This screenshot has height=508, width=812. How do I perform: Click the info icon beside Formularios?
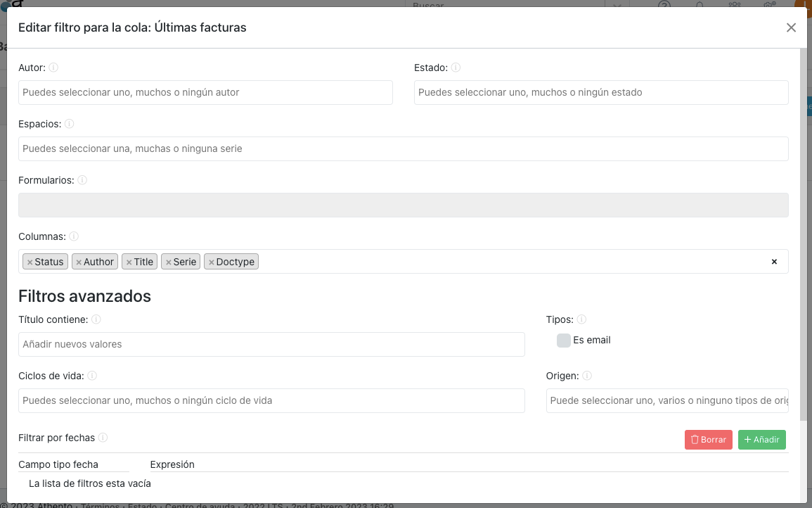pyautogui.click(x=82, y=180)
